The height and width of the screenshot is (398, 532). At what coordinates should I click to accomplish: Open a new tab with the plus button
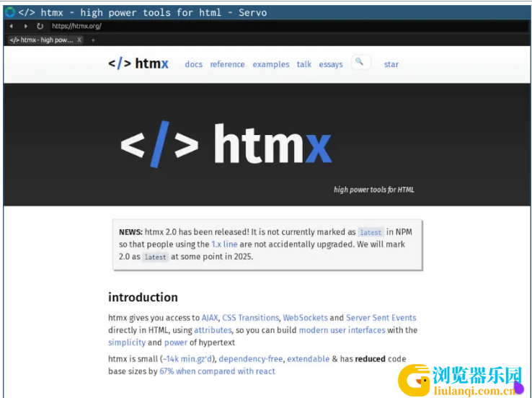point(93,40)
